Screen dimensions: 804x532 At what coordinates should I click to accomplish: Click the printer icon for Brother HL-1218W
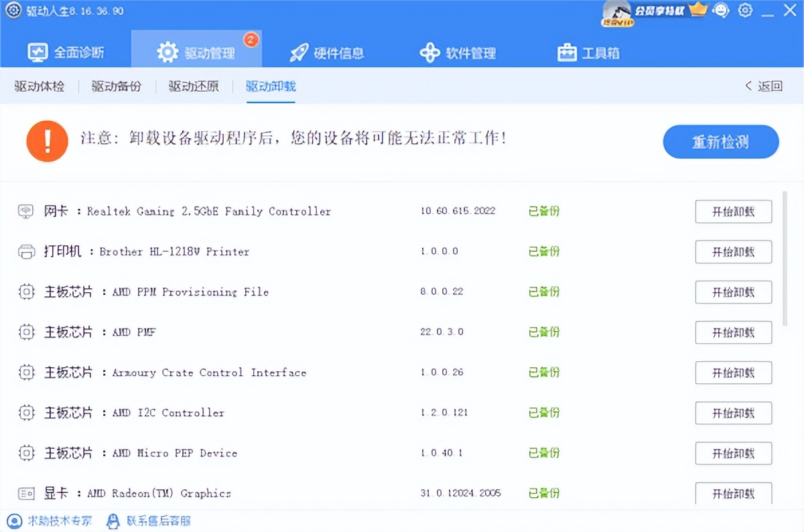tap(26, 252)
